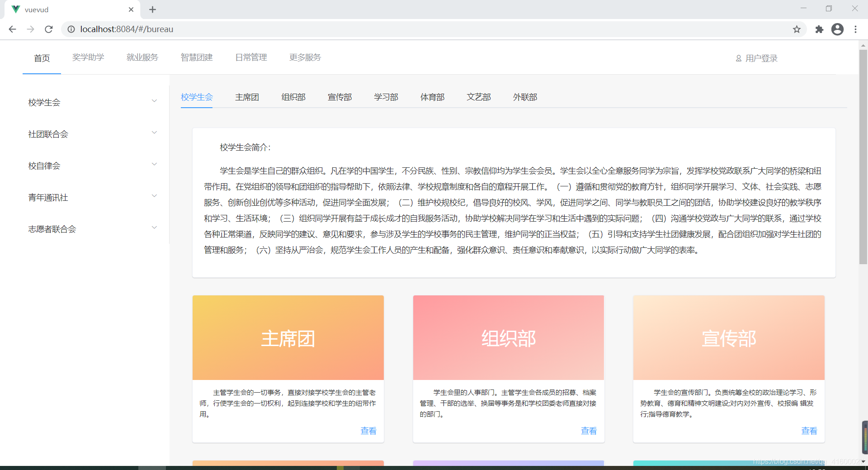Click 查看 link on 组织部 card
868x470 pixels.
point(589,431)
